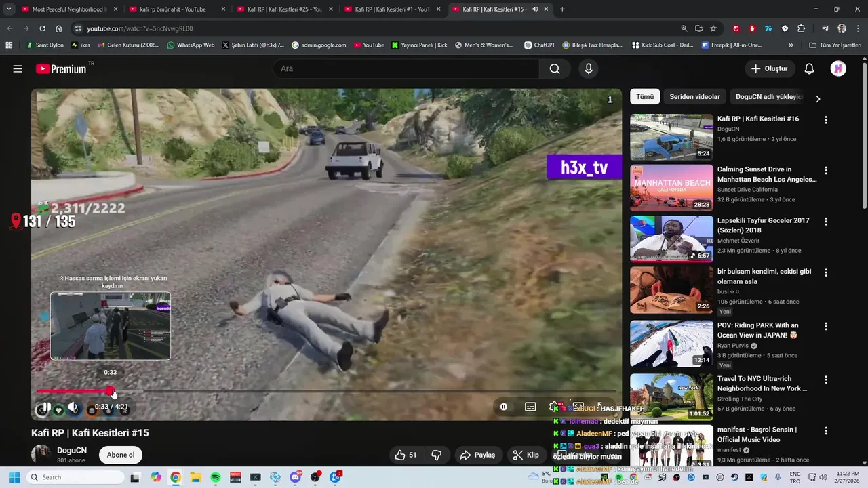This screenshot has width=868, height=488.
Task: Open the tab search chevron dropdown
Action: click(9, 9)
